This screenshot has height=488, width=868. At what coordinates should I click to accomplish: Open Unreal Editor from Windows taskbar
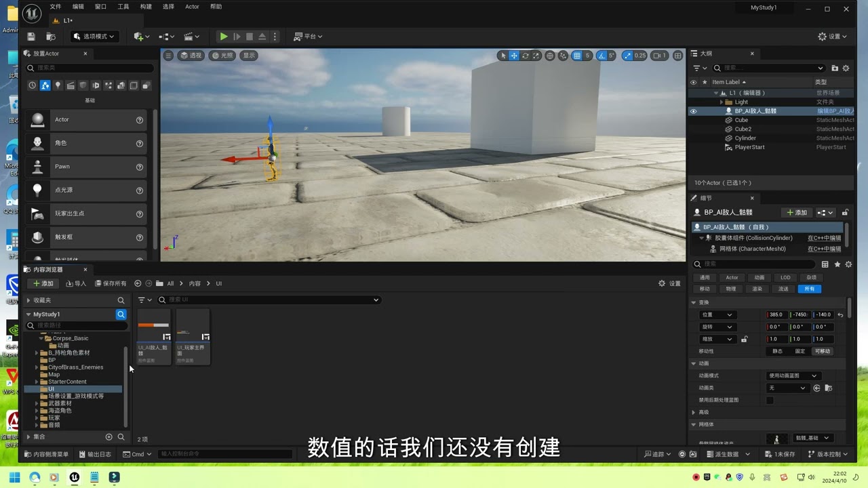(75, 477)
